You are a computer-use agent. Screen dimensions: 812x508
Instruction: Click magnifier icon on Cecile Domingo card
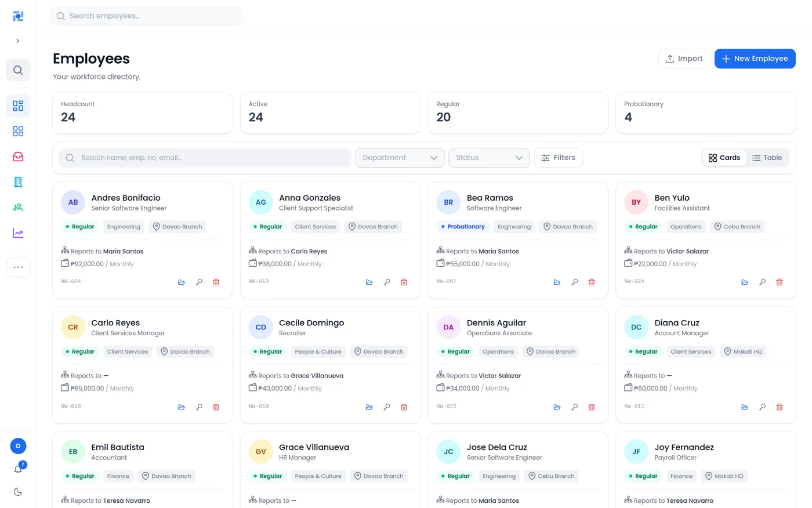click(x=387, y=407)
